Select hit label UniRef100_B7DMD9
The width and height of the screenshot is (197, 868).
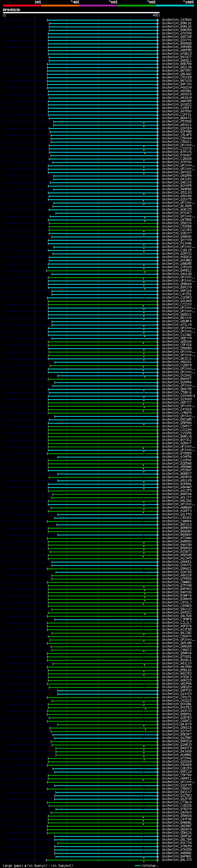click(x=177, y=454)
